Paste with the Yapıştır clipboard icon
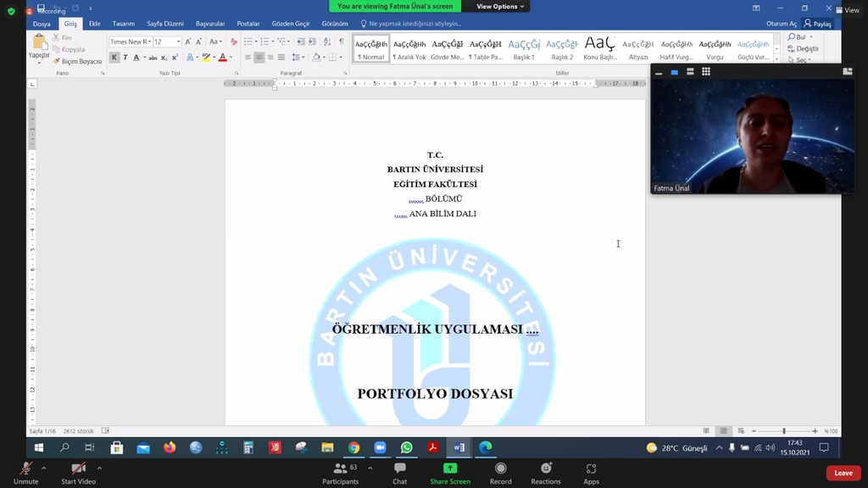 click(x=39, y=43)
